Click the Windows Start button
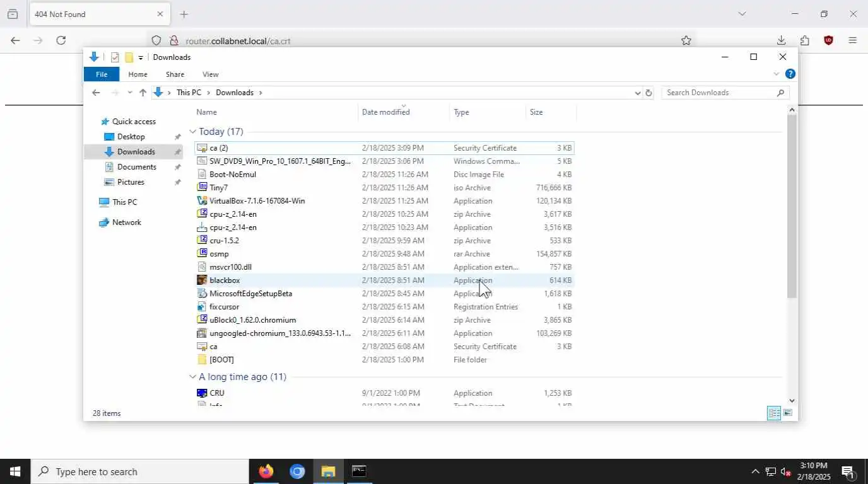 tap(15, 471)
